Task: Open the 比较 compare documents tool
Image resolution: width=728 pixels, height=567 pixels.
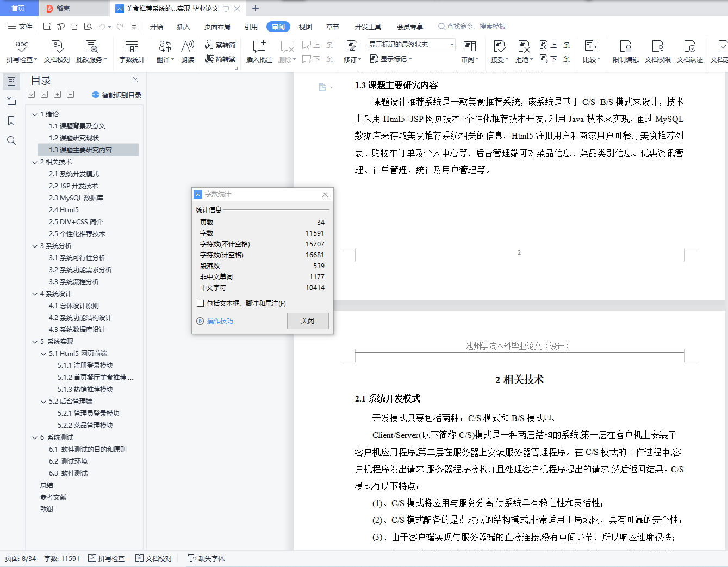Action: pos(591,52)
